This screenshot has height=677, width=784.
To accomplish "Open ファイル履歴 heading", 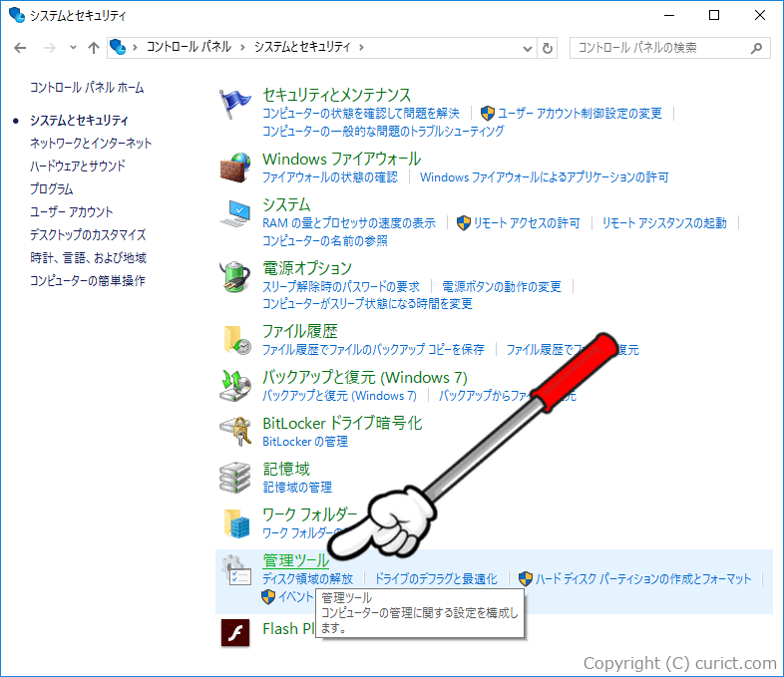I will click(x=300, y=331).
